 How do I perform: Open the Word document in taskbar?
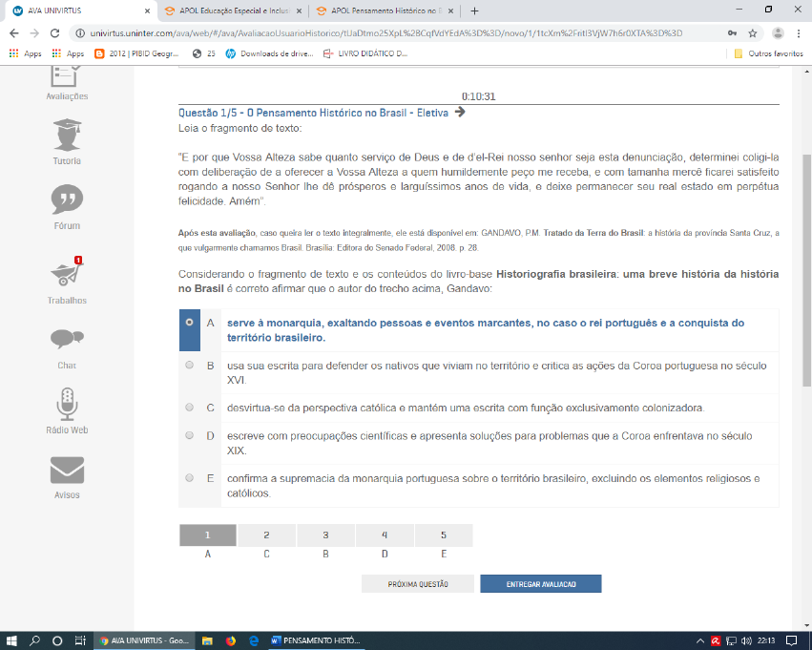(x=317, y=640)
